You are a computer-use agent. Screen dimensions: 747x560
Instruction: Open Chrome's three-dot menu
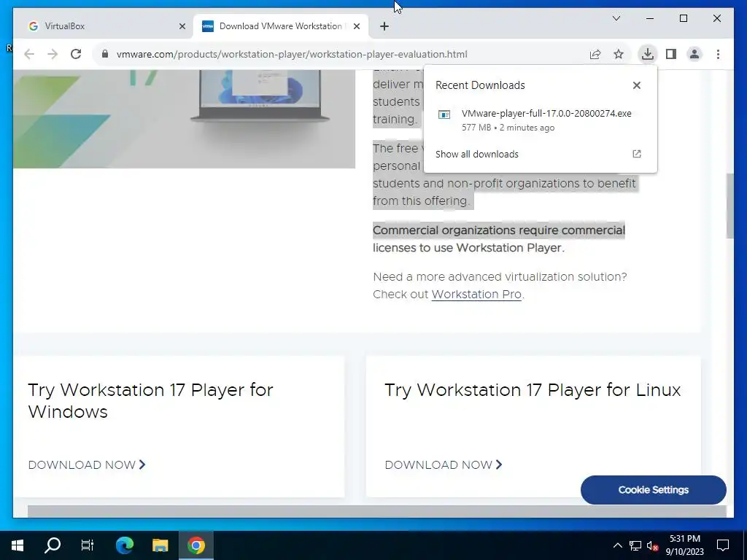click(x=718, y=54)
